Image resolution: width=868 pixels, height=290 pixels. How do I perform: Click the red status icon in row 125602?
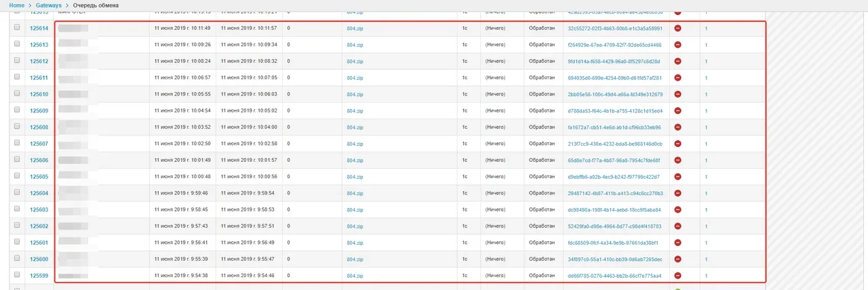[x=677, y=226]
